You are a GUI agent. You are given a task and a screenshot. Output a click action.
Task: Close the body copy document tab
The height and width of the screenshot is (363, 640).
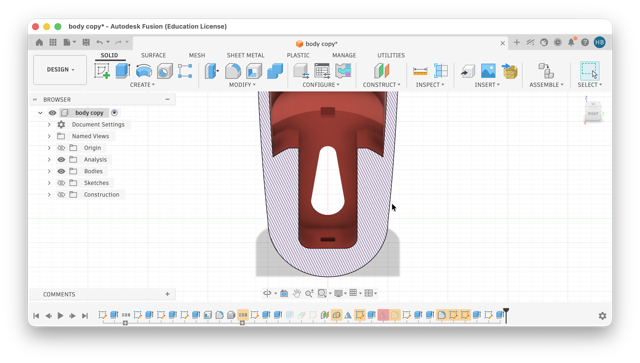502,43
